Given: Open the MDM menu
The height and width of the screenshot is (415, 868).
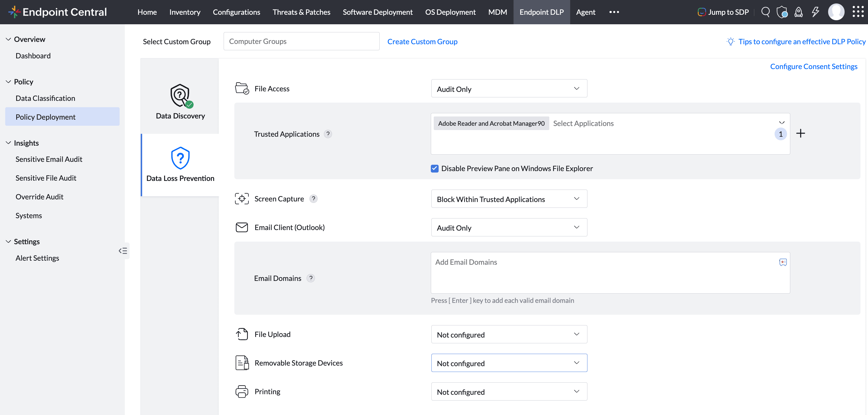Looking at the screenshot, I should (497, 12).
